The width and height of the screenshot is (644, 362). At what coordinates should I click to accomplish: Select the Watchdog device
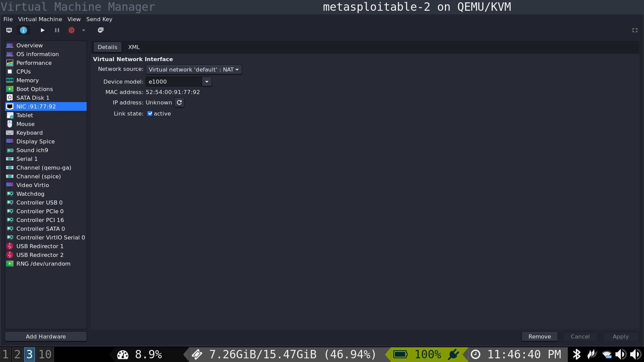coord(46,194)
